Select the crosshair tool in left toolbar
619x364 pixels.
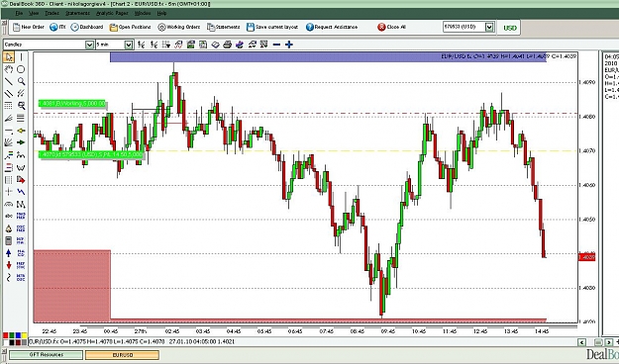9,192
